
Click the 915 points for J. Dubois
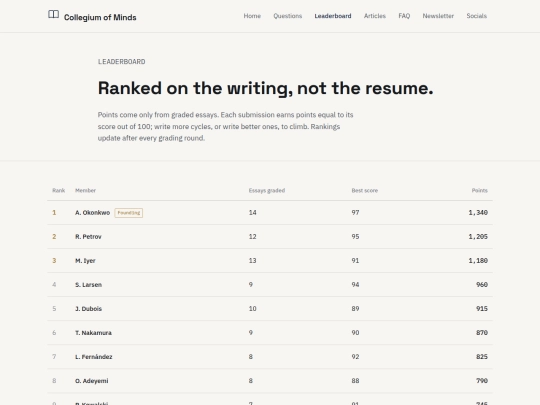pyautogui.click(x=482, y=309)
